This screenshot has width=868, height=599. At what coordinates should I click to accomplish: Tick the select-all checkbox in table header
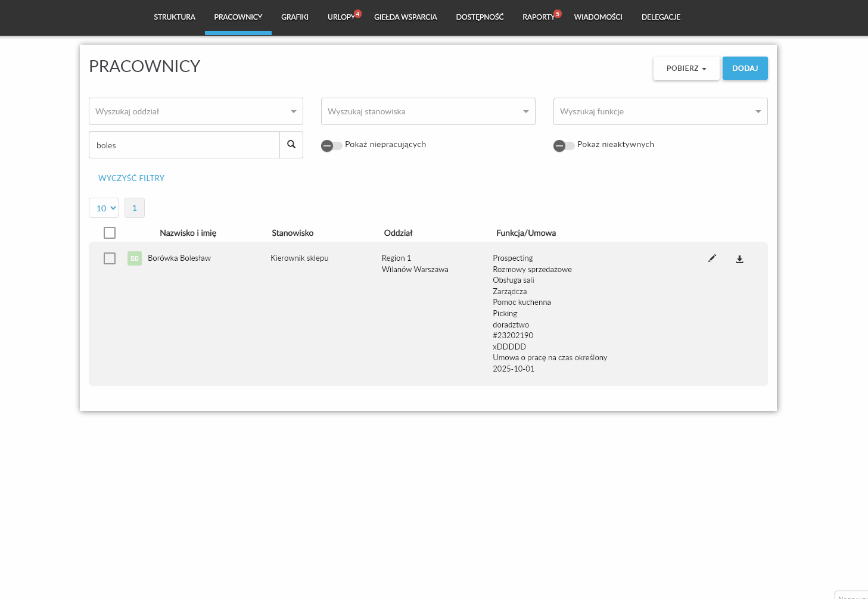110,233
